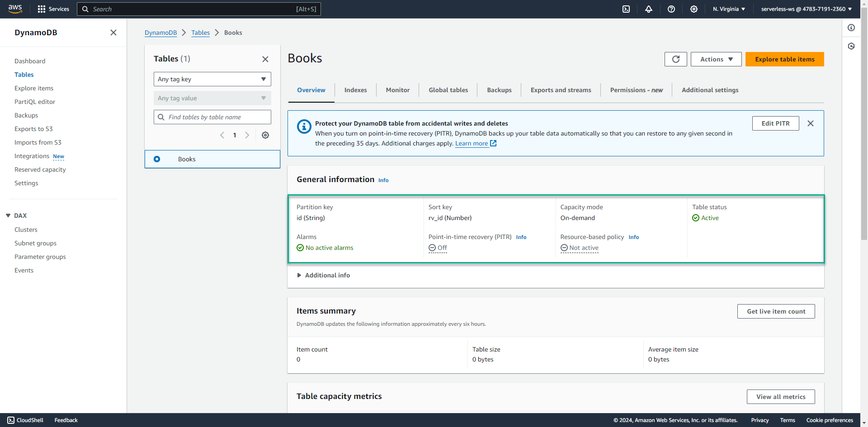Open Dashboard in the sidebar
Screen dimensions: 868x427
[30, 61]
